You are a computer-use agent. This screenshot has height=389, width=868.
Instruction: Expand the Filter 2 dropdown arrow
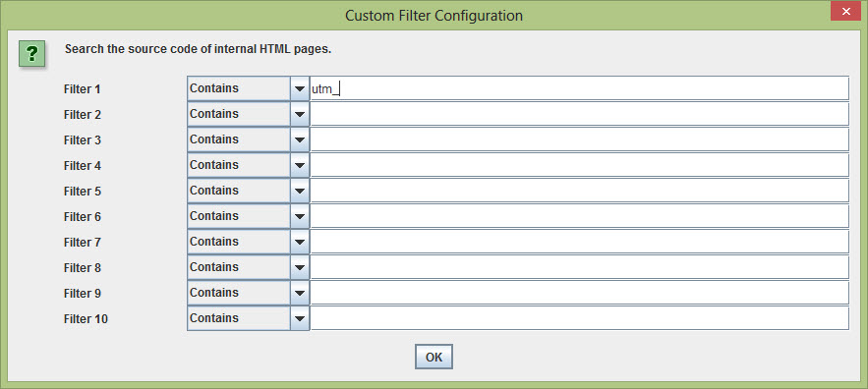pyautogui.click(x=300, y=114)
